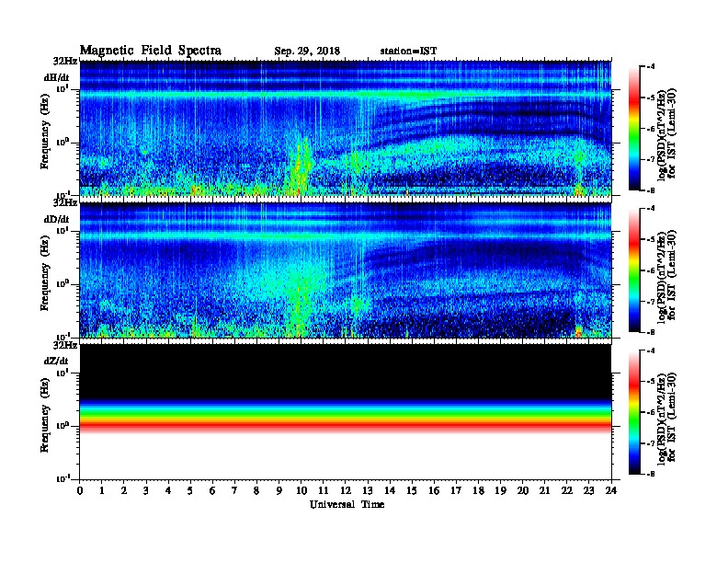The width and height of the screenshot is (728, 563).
Task: Click the log(PSD) legend title beside dH/dt panel
Action: (666, 134)
